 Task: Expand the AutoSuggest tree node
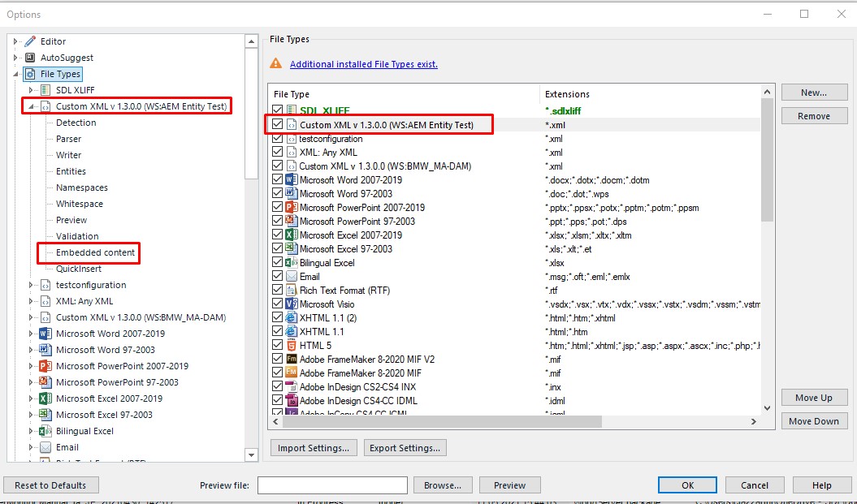(15, 58)
